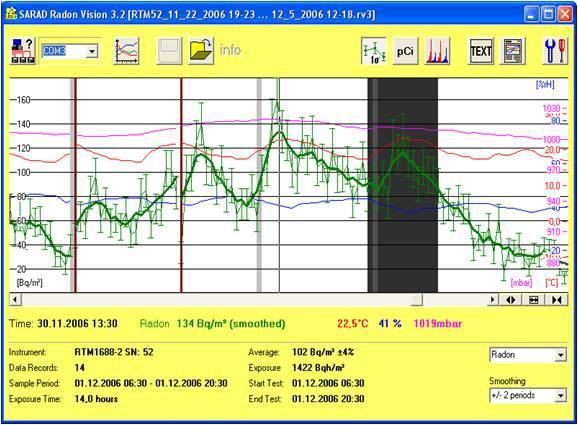Click the grayed-out save disk icon
Viewport: 578px width, 425px height.
coord(169,51)
